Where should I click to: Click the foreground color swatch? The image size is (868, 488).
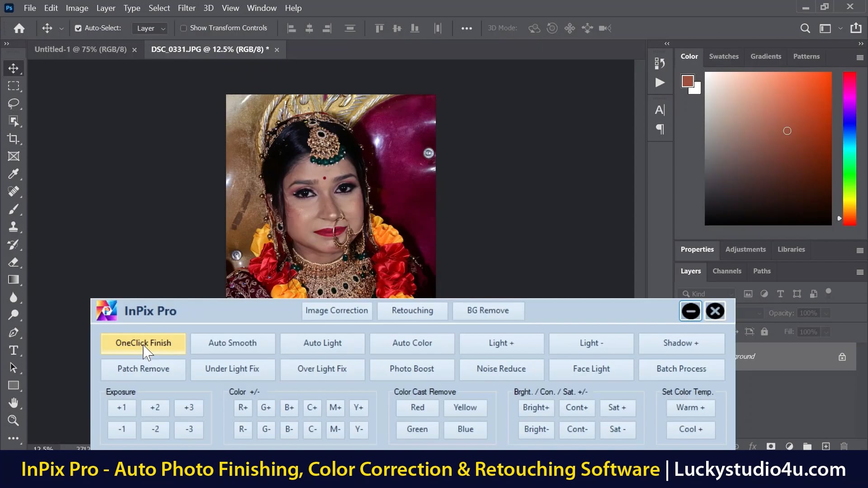(x=688, y=81)
